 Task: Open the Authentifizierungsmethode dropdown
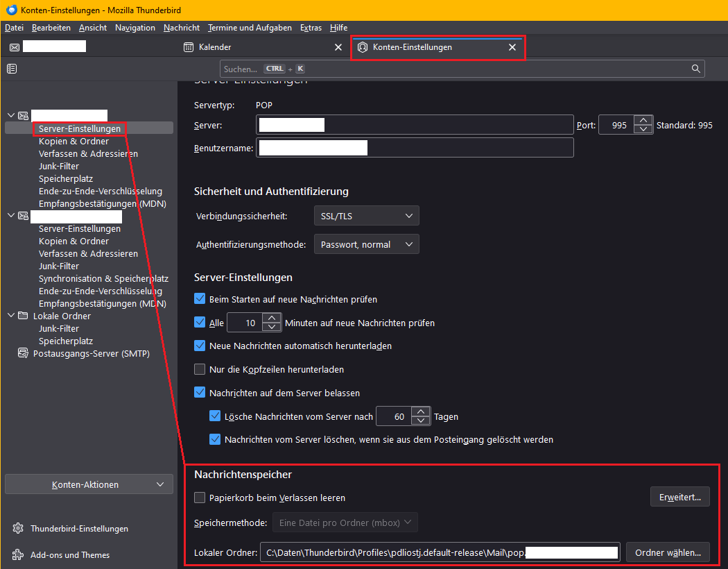(366, 244)
